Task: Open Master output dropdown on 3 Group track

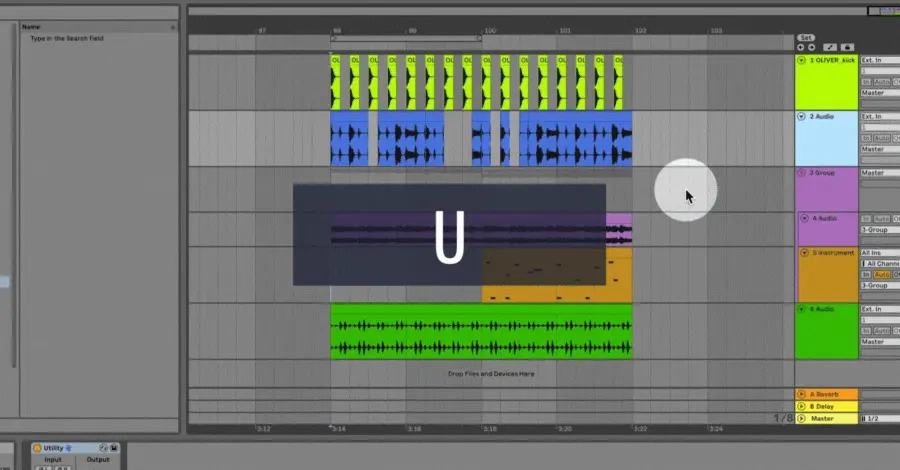Action: coord(880,173)
